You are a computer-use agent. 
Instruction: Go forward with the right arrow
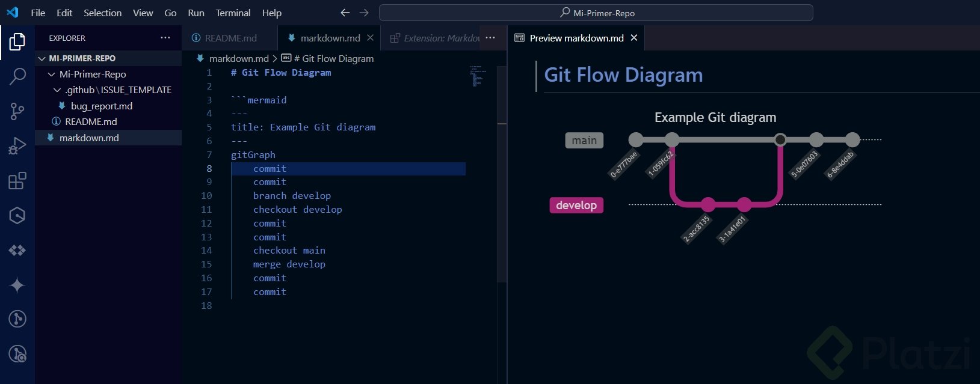[364, 13]
